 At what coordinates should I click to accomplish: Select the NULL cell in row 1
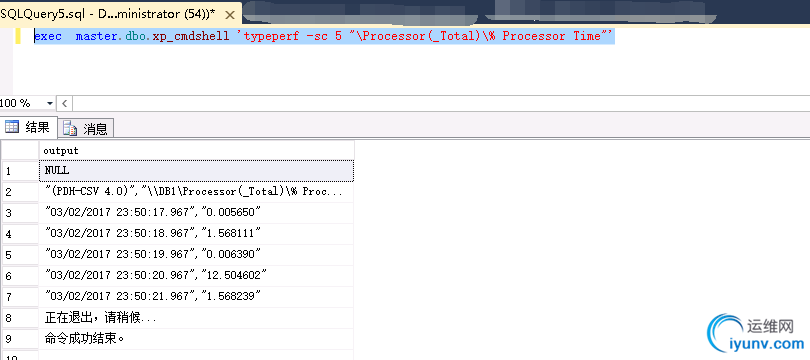pos(197,171)
